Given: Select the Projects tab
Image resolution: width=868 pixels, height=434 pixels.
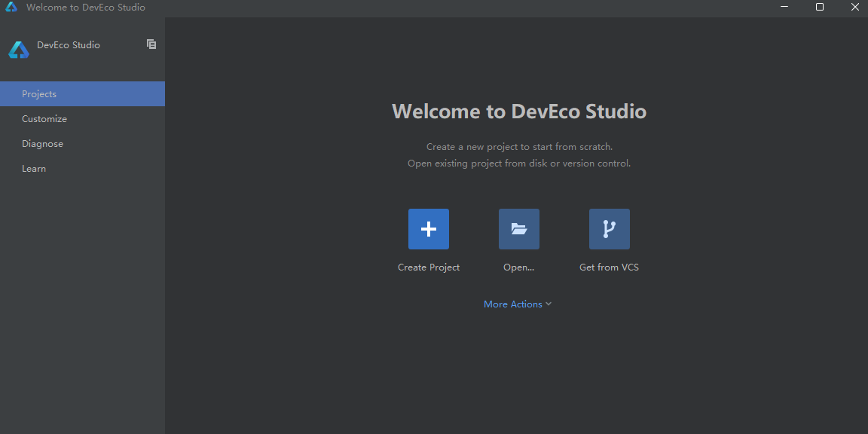Looking at the screenshot, I should coord(39,94).
